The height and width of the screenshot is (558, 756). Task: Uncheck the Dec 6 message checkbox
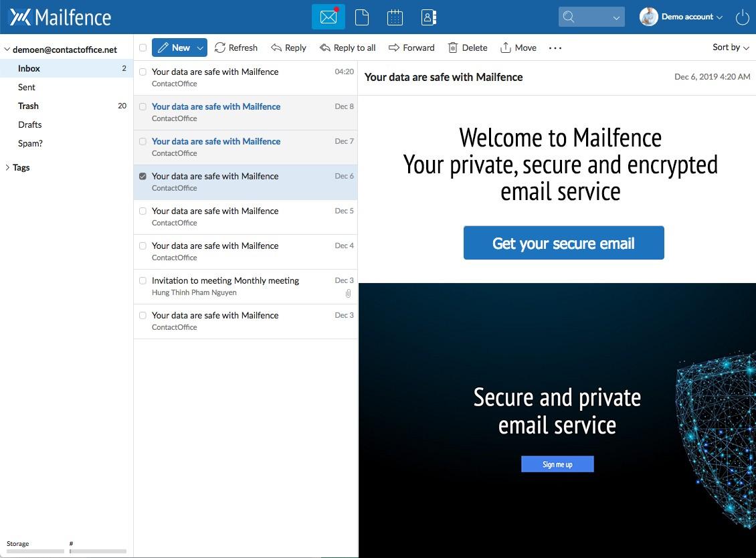(143, 176)
